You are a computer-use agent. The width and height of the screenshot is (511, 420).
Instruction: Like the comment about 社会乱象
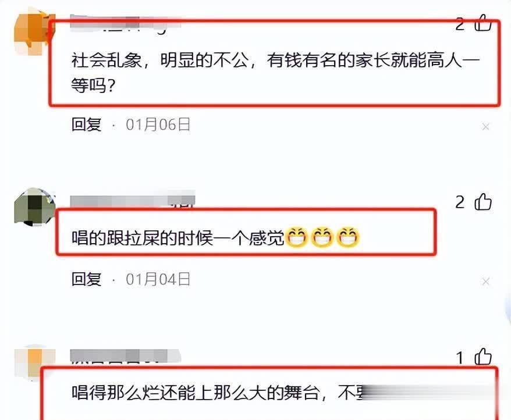coord(483,23)
